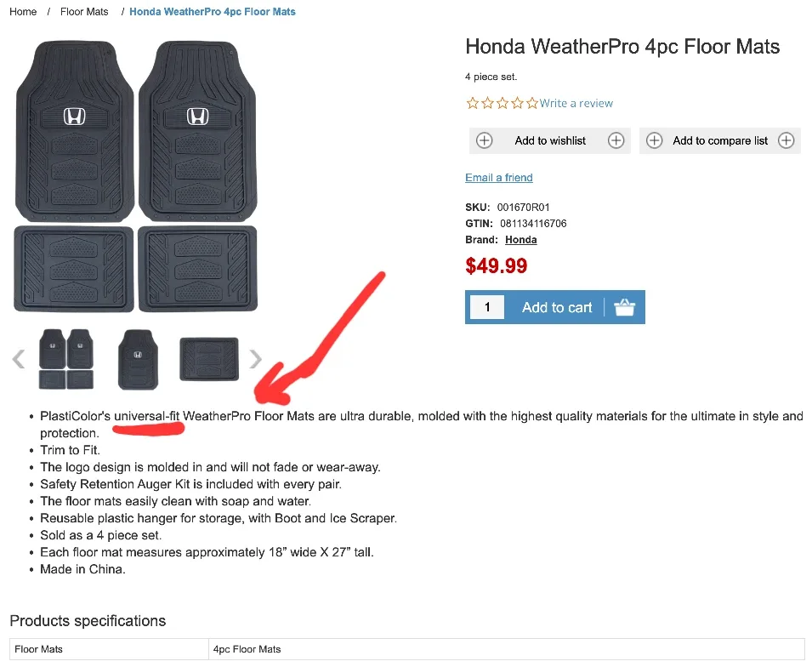
Task: Navigate Home via the breadcrumb
Action: [23, 11]
